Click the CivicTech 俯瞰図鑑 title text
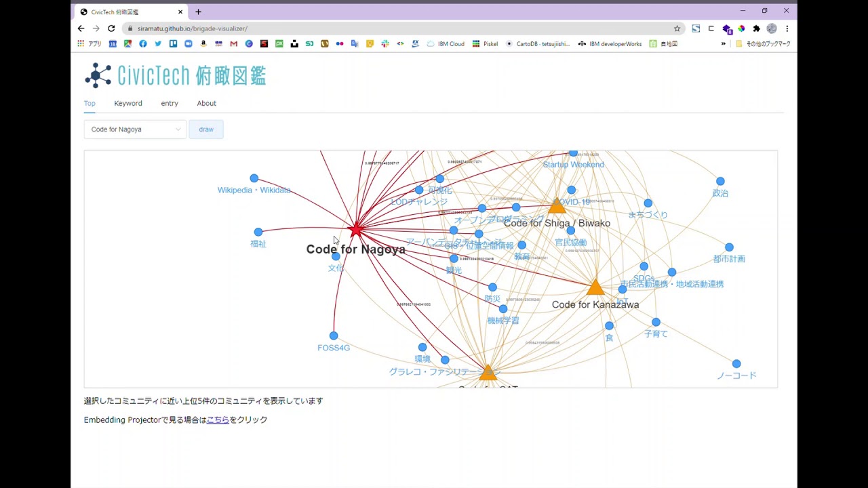Image resolution: width=868 pixels, height=488 pixels. (192, 75)
